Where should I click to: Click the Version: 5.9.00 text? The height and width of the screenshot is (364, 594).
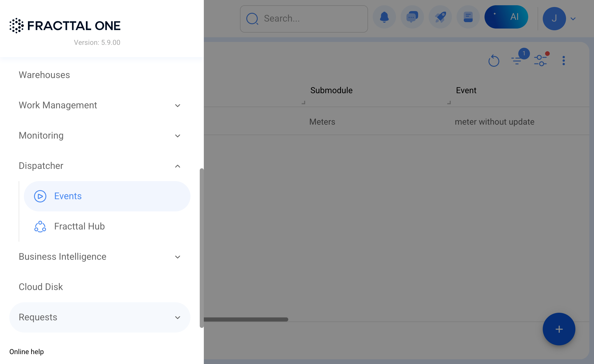click(x=97, y=43)
